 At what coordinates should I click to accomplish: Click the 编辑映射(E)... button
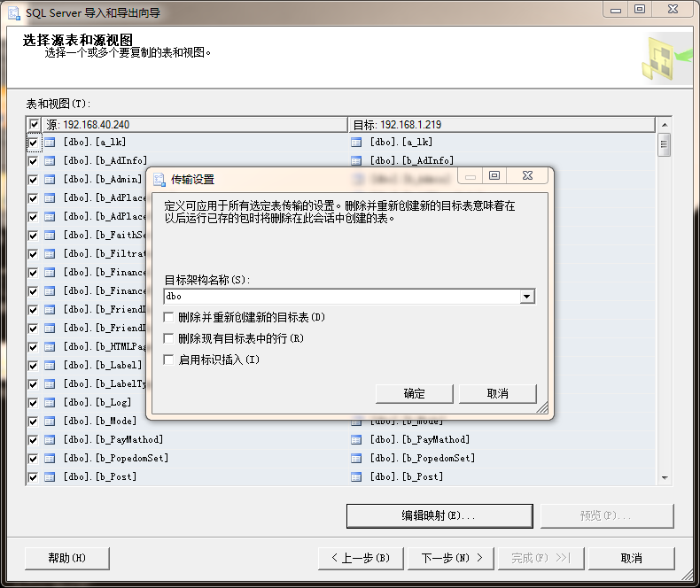pos(439,516)
